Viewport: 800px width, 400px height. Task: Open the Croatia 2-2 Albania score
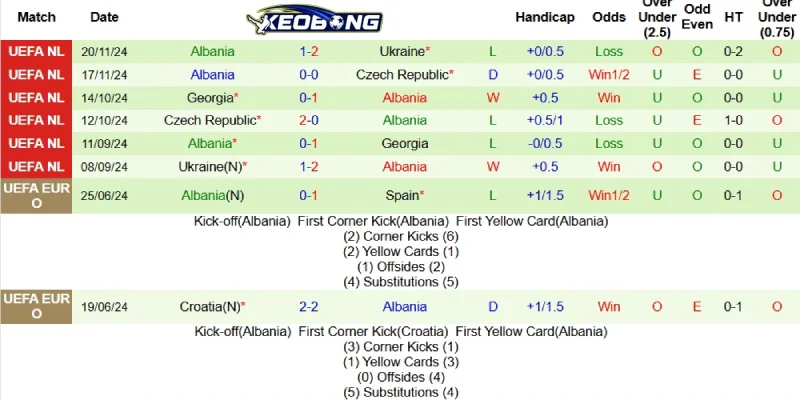309,307
